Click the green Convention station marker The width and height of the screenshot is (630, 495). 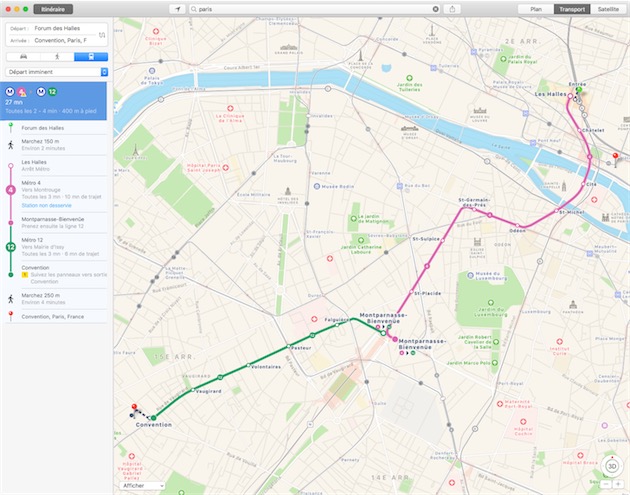[x=153, y=418]
